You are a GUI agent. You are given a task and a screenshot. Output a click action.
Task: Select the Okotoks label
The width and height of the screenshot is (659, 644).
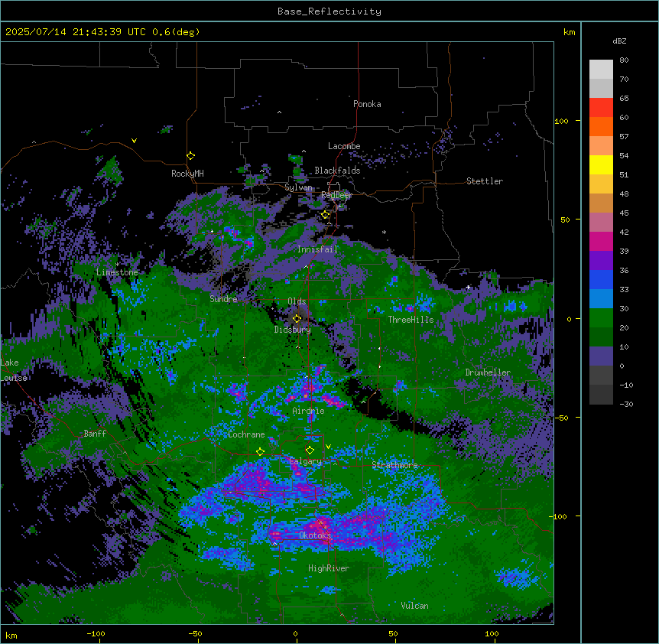point(315,535)
